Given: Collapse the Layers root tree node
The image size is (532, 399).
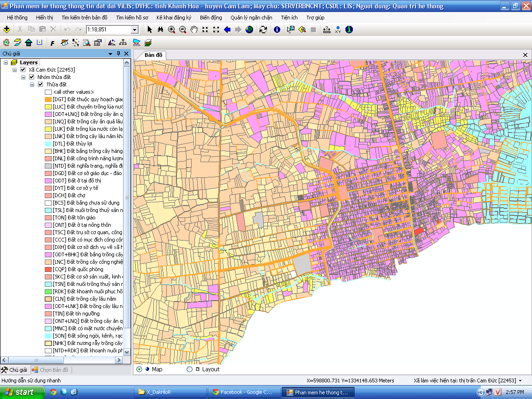Looking at the screenshot, I should [x=6, y=62].
